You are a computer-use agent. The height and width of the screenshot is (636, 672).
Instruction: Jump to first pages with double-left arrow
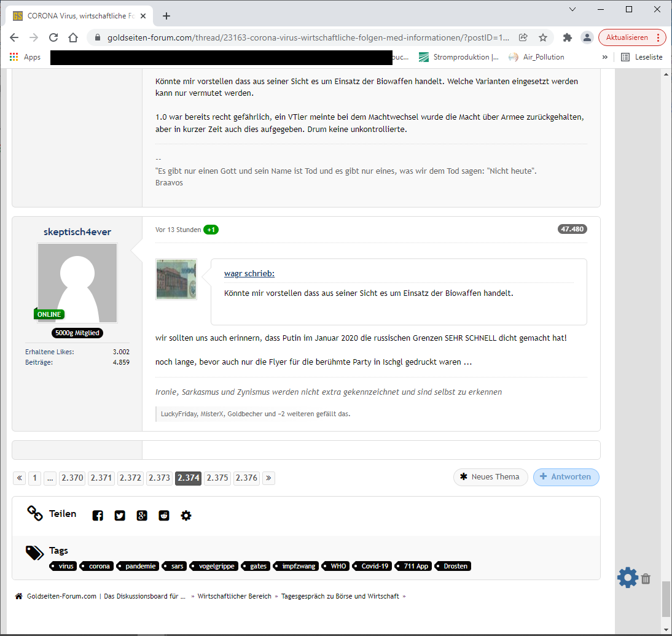[x=19, y=478]
